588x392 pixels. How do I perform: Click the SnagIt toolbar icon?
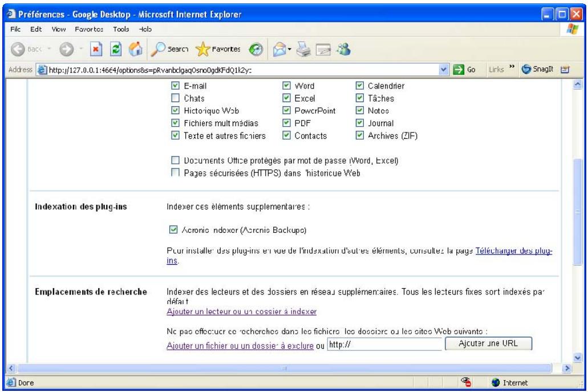tap(537, 69)
